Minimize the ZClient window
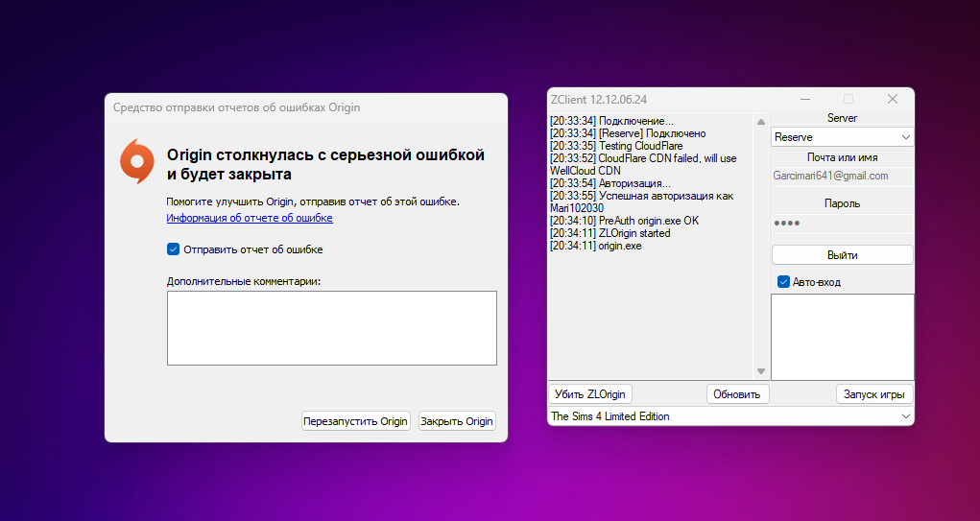 click(x=804, y=99)
